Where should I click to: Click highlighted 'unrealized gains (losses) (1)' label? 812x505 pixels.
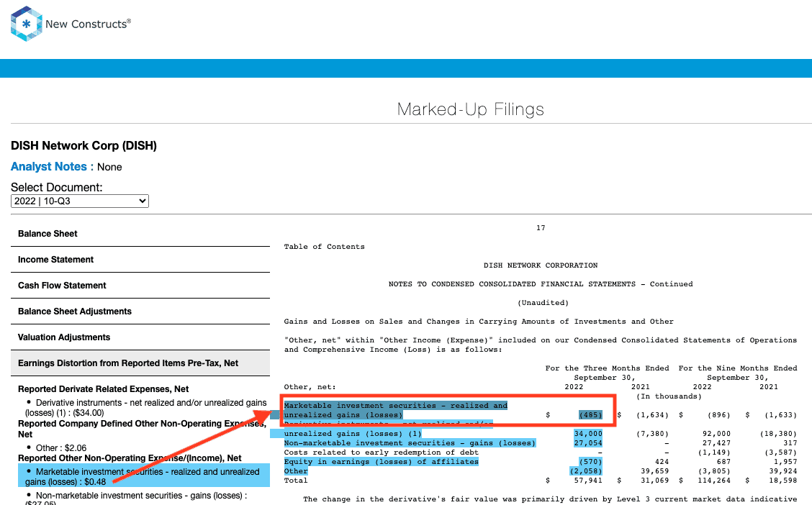coord(353,434)
